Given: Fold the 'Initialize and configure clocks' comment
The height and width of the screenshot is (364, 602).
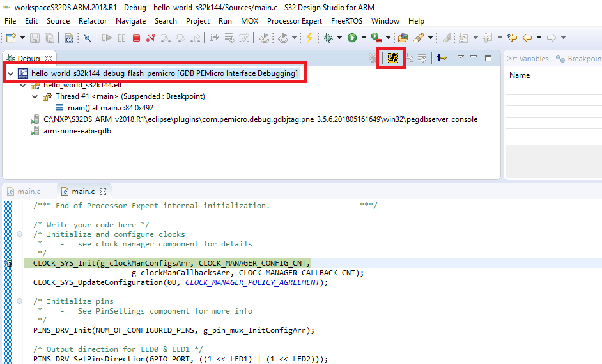Looking at the screenshot, I should (20, 234).
